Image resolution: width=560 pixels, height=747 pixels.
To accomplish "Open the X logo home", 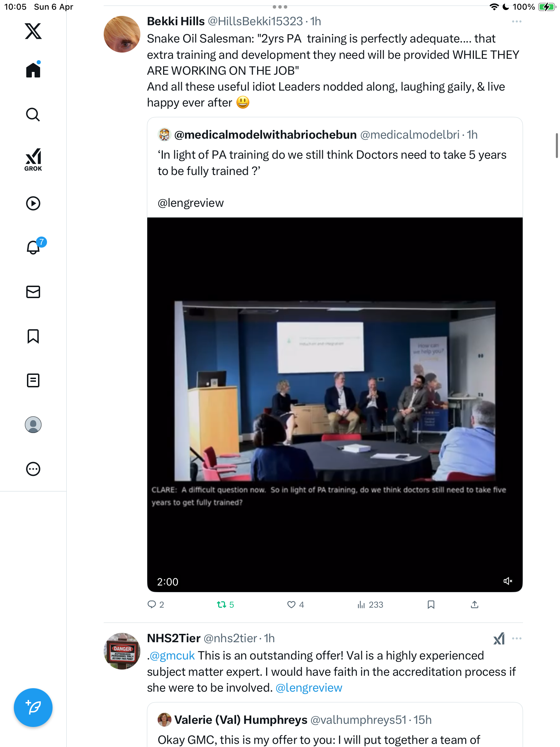I will [x=33, y=31].
